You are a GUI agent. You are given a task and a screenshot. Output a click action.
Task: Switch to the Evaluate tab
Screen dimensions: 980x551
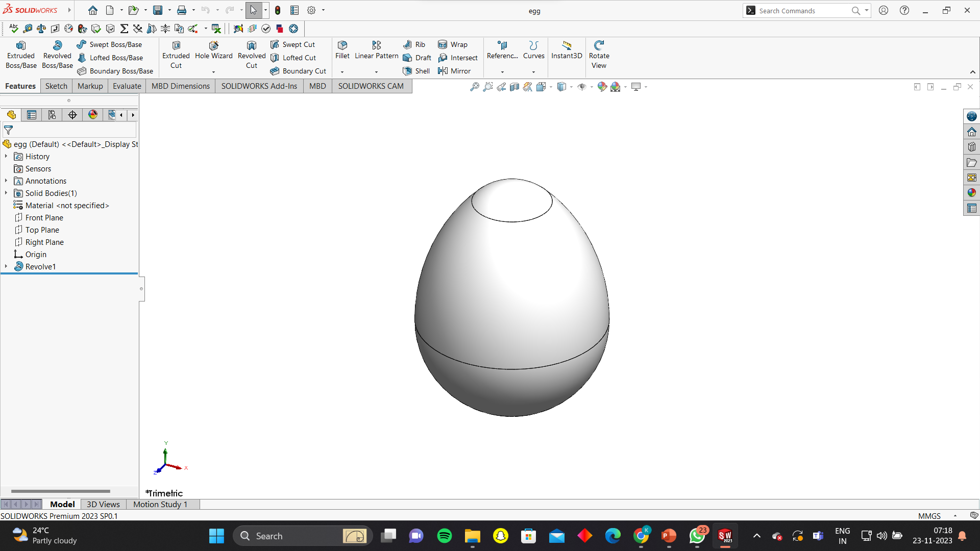pos(127,86)
